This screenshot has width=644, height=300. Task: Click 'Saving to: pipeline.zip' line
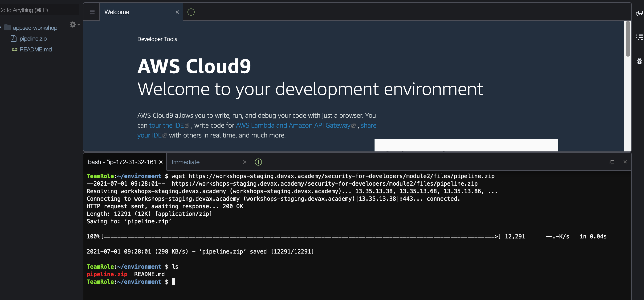point(129,221)
